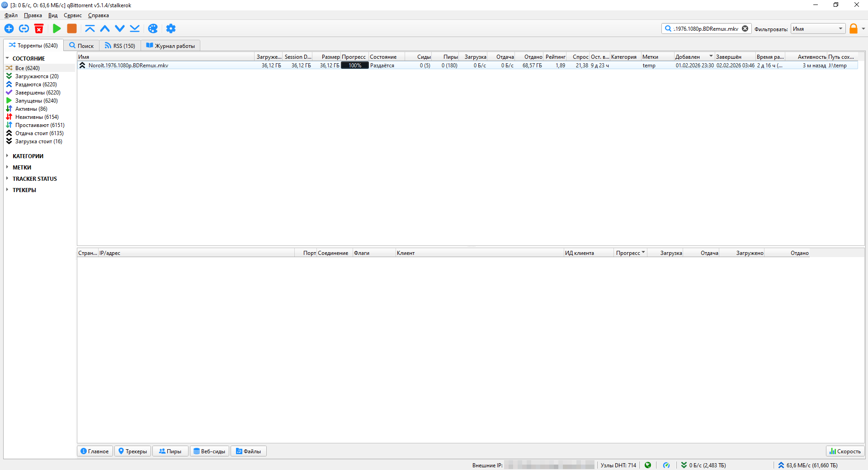The height and width of the screenshot is (470, 868).
Task: Click the red delete torrent icon
Action: [x=39, y=28]
